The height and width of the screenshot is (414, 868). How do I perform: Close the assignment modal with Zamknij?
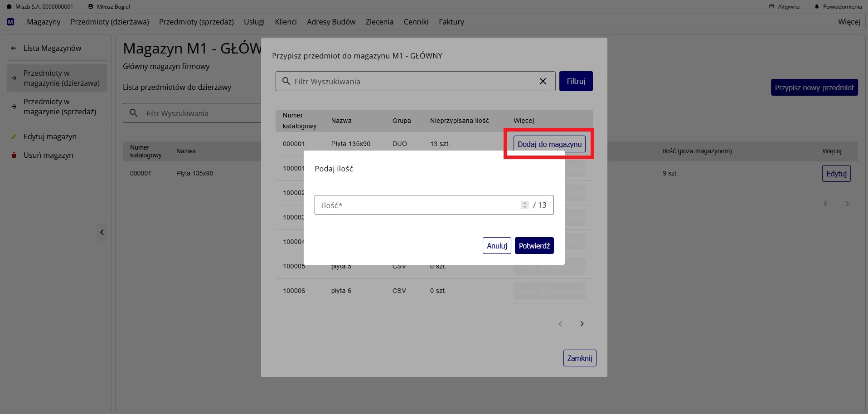(580, 358)
